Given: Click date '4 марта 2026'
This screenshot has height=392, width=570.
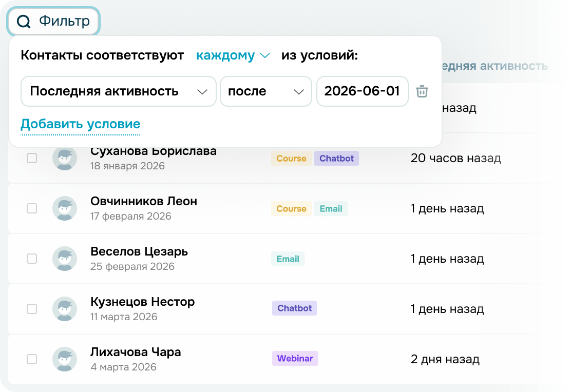Looking at the screenshot, I should pyautogui.click(x=123, y=367).
